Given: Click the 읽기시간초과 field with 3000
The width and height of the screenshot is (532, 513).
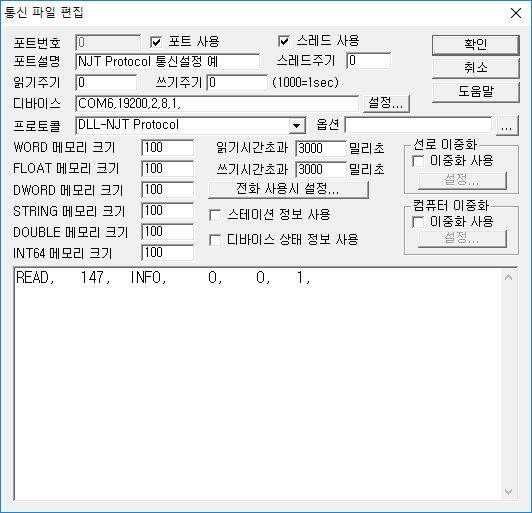Looking at the screenshot, I should (321, 148).
